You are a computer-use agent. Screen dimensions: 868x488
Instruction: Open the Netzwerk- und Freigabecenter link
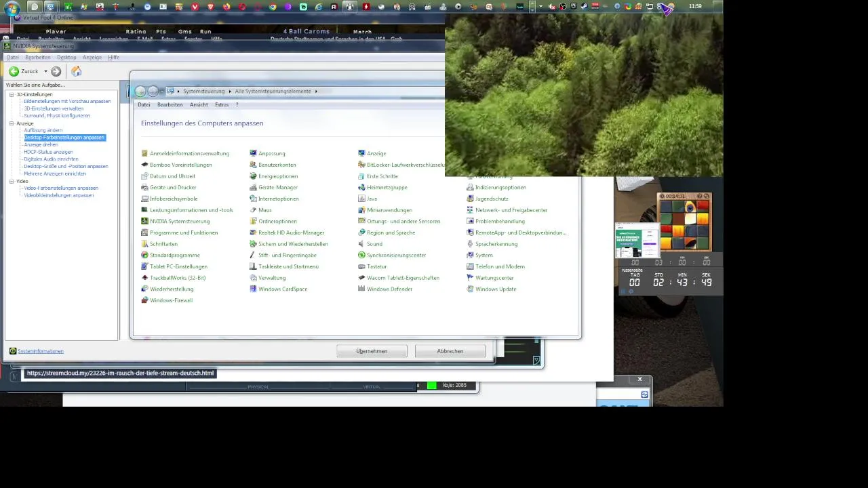click(511, 210)
